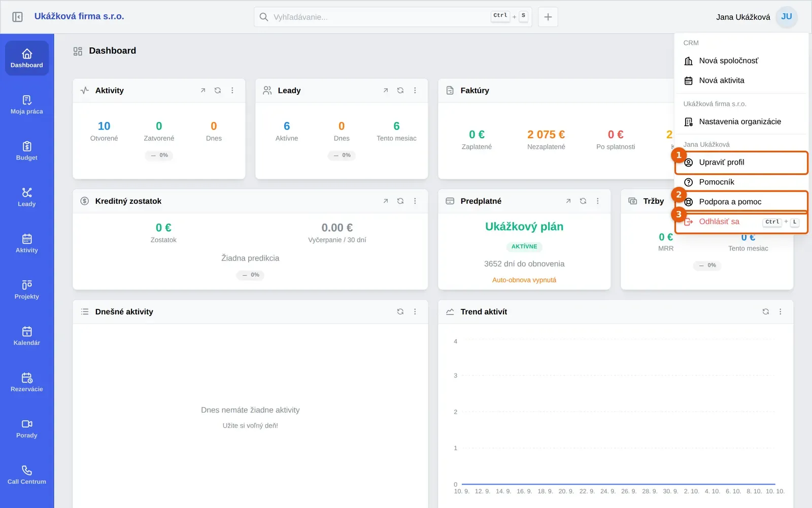Click the plus quick-add button
This screenshot has width=812, height=508.
pyautogui.click(x=548, y=17)
